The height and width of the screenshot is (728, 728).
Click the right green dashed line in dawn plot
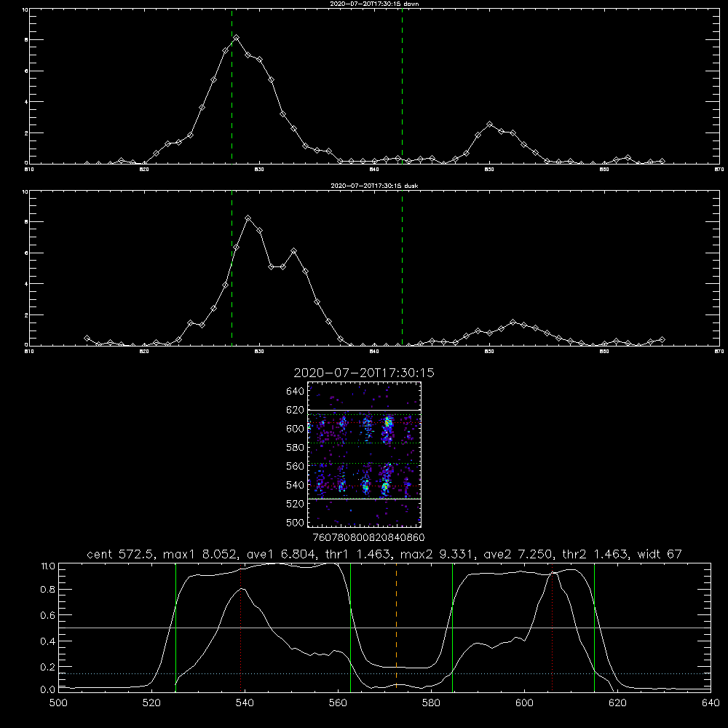coord(402,86)
